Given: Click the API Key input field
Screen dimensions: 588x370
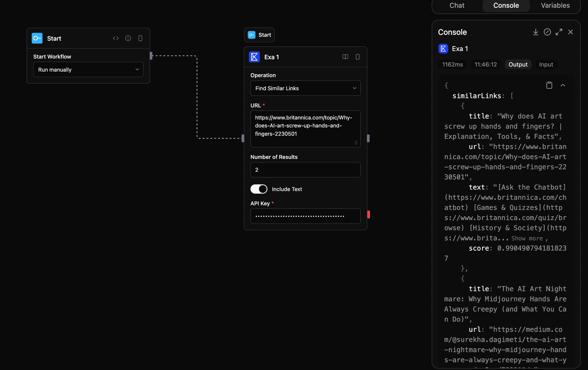Looking at the screenshot, I should tap(305, 216).
